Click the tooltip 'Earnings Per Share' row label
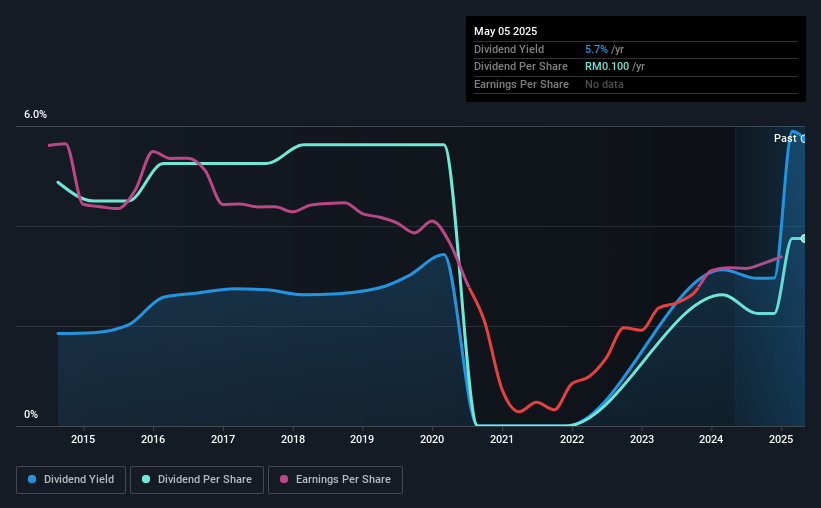The height and width of the screenshot is (508, 821). 521,84
